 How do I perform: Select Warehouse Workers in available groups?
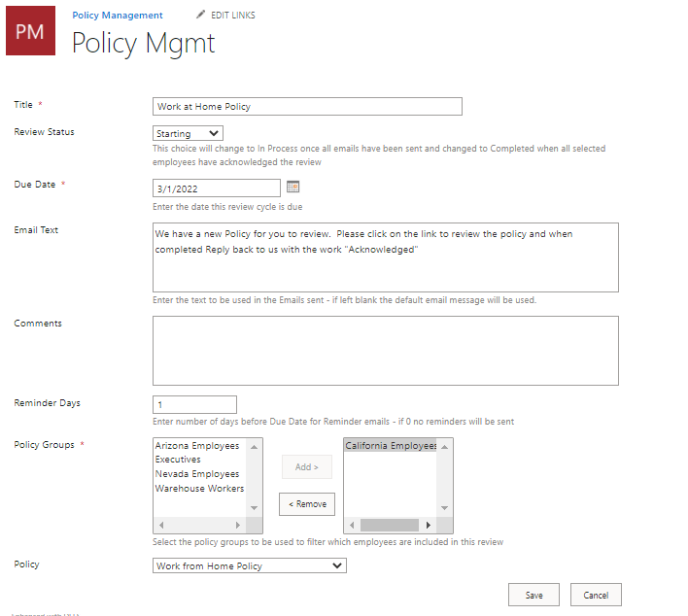(199, 489)
